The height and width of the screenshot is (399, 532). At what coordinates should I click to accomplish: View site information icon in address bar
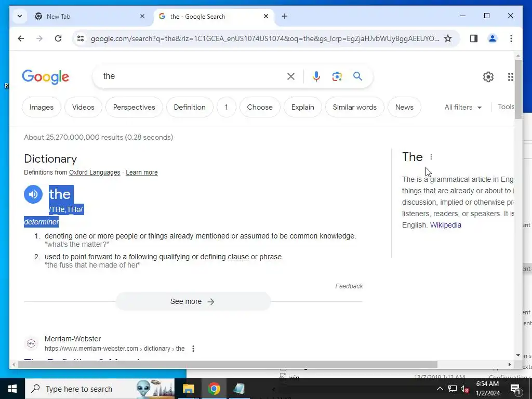(x=81, y=38)
